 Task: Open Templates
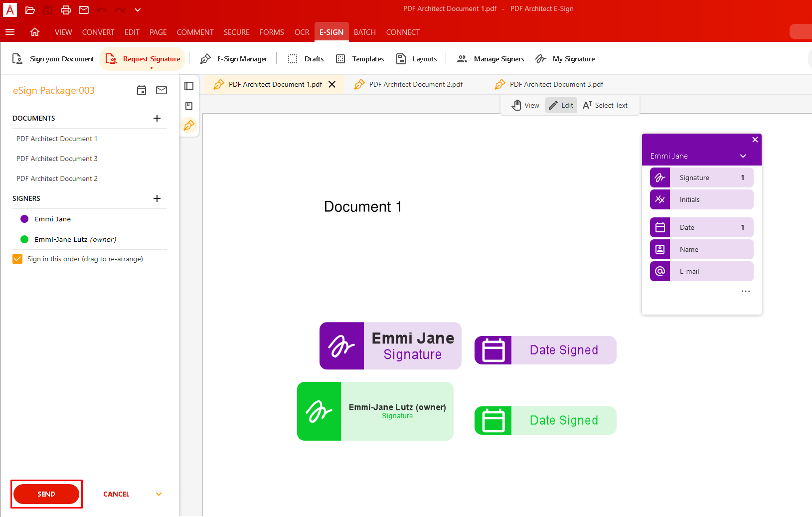pos(360,59)
